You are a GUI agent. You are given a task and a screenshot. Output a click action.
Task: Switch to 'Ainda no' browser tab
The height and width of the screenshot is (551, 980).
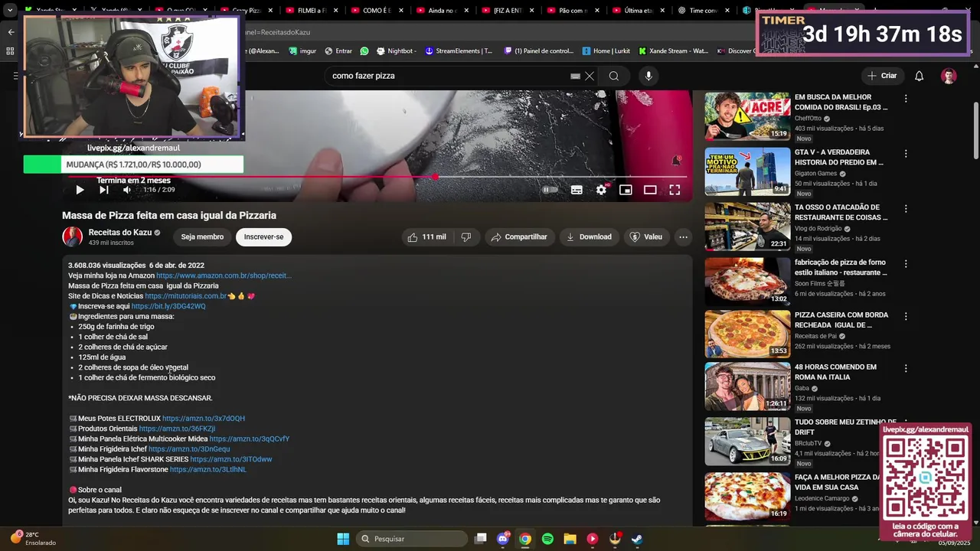click(x=442, y=11)
